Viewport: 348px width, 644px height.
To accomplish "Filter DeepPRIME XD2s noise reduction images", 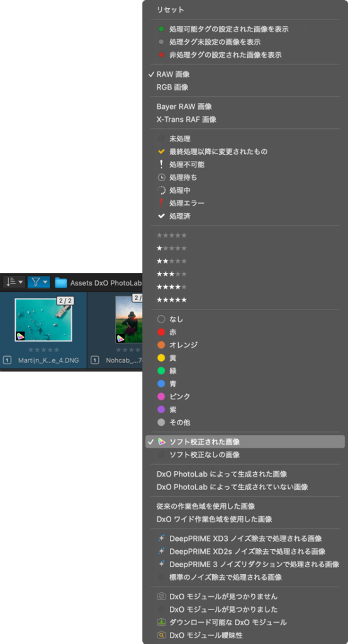I will click(x=245, y=551).
